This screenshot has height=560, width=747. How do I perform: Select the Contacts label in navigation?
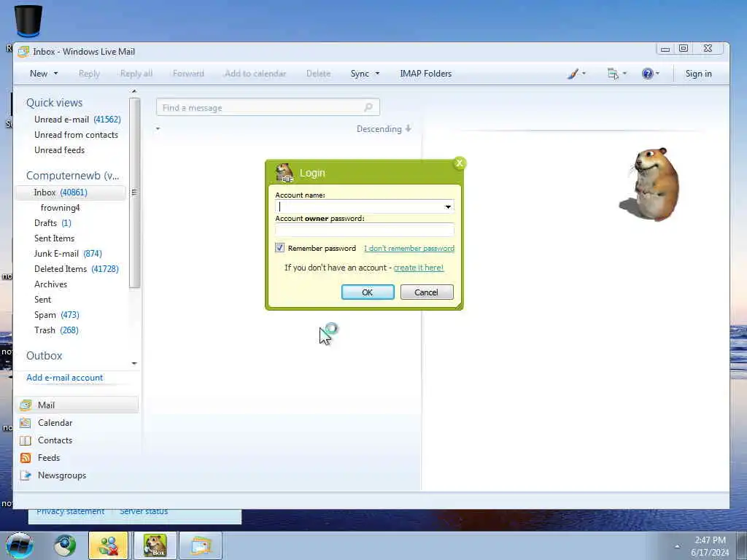tap(55, 440)
